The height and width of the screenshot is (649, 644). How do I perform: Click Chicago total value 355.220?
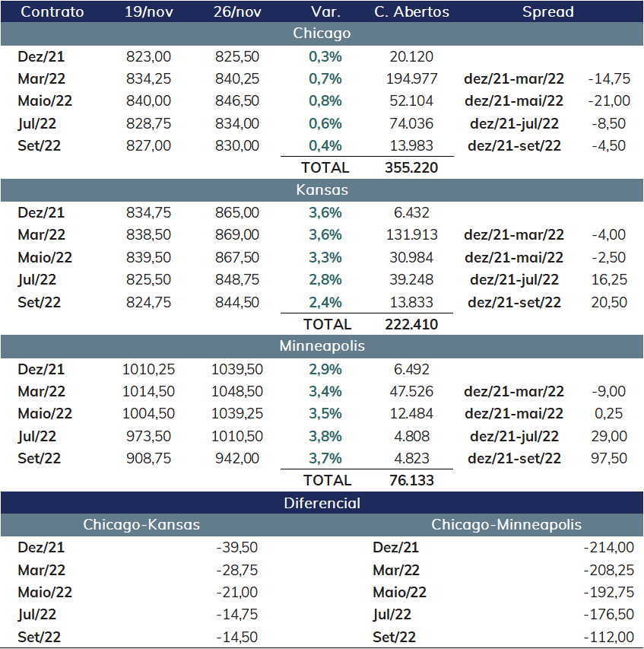click(x=411, y=167)
